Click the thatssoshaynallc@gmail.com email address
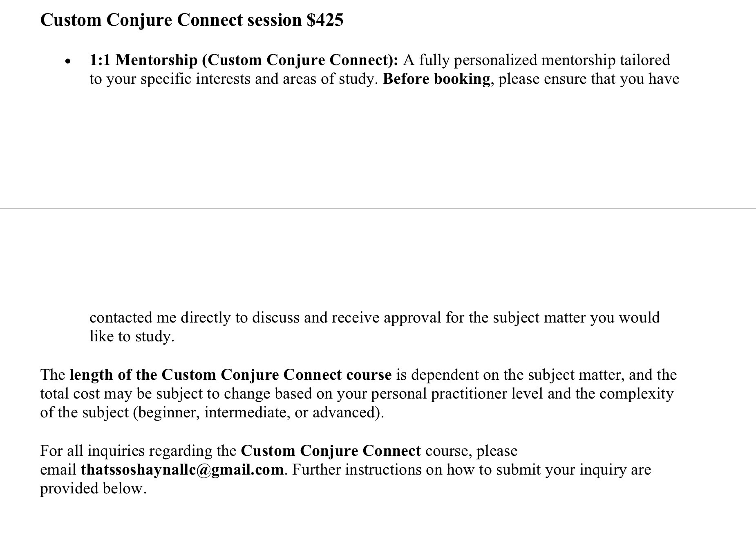 point(182,470)
